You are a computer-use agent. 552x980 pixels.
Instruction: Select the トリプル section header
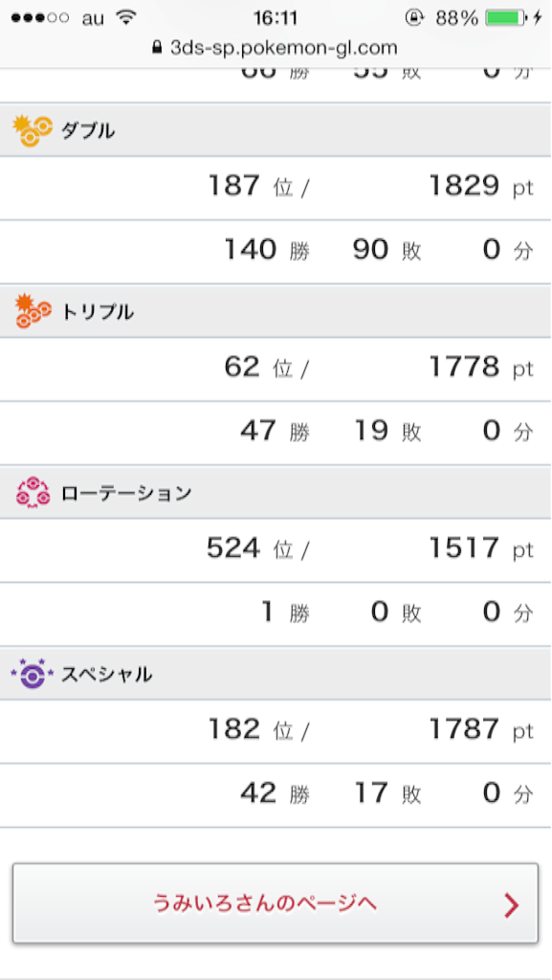tap(276, 311)
